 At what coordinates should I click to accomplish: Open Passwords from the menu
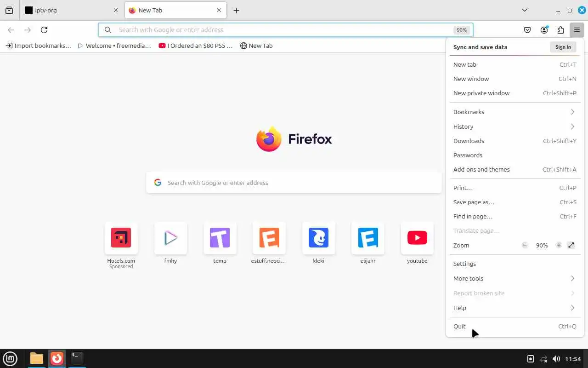(x=514, y=155)
